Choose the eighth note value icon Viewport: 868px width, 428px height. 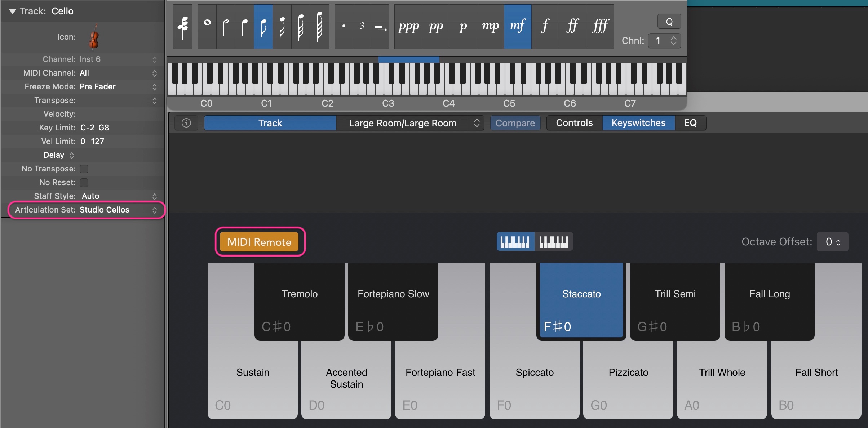263,27
